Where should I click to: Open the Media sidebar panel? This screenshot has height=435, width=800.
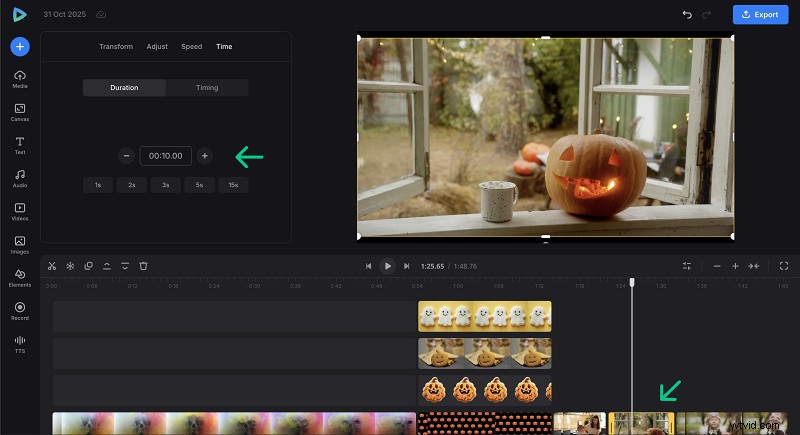(20, 79)
